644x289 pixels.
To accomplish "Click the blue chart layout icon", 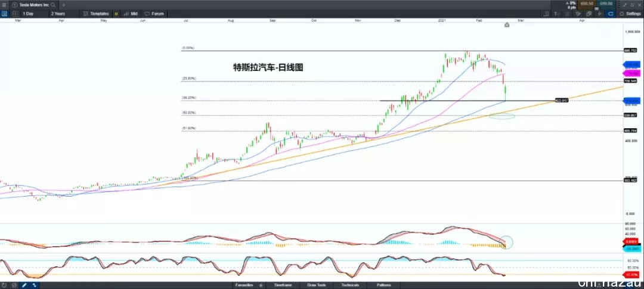I will 4,14.
